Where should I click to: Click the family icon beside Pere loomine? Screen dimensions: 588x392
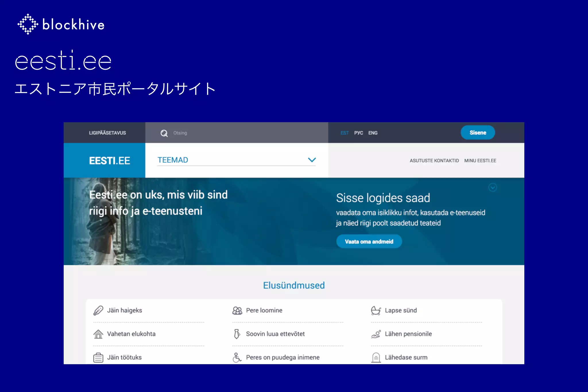[x=237, y=310]
